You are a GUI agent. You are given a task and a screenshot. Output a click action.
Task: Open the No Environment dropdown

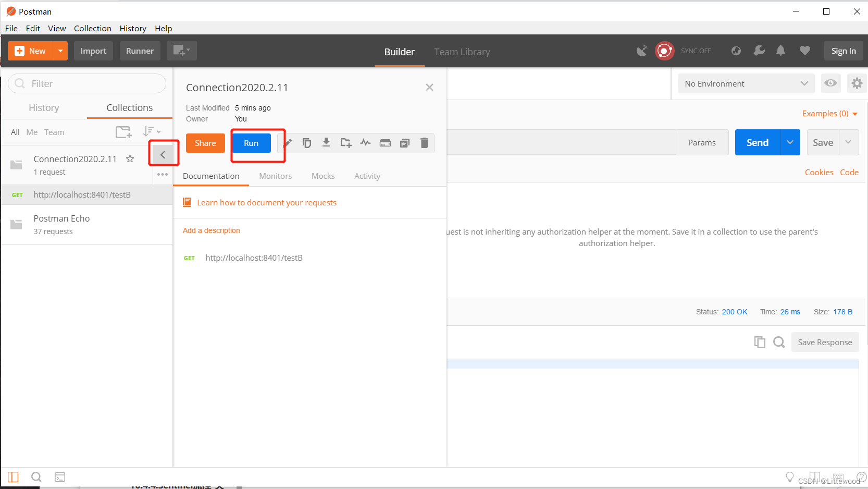746,83
